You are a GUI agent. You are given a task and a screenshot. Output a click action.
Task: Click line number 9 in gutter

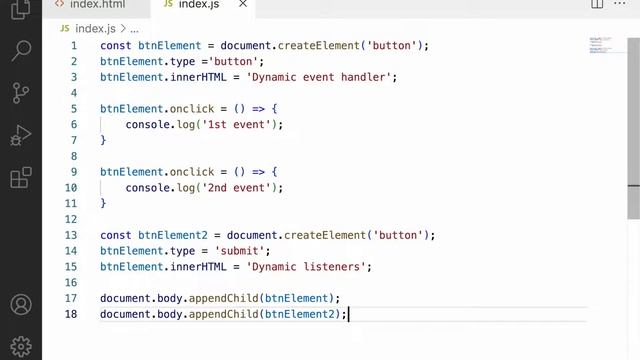click(x=74, y=172)
